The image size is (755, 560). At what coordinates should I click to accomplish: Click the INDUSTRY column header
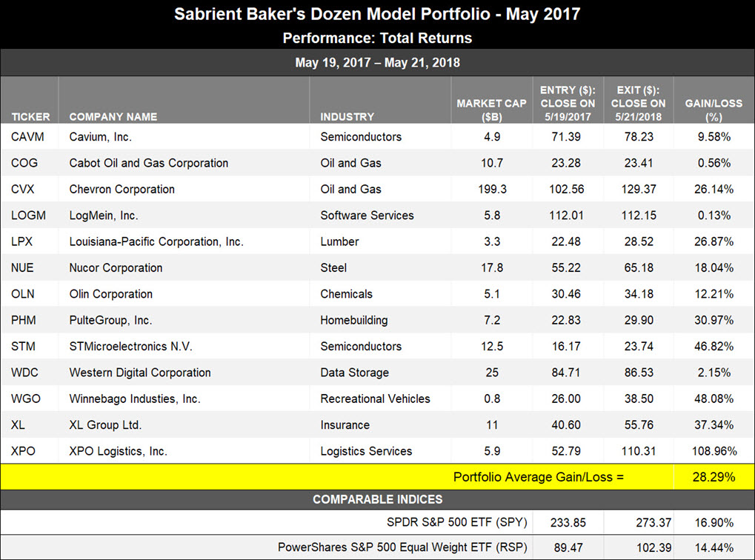tap(347, 116)
